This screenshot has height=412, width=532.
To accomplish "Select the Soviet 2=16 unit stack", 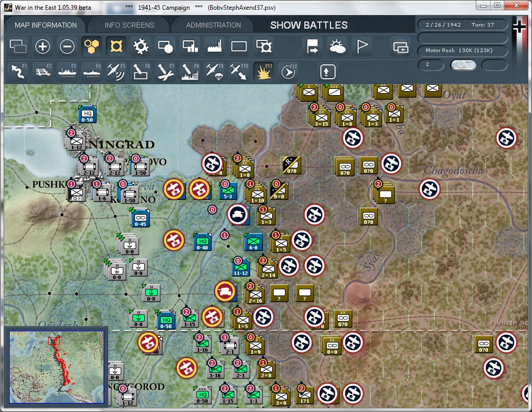I will (255, 294).
